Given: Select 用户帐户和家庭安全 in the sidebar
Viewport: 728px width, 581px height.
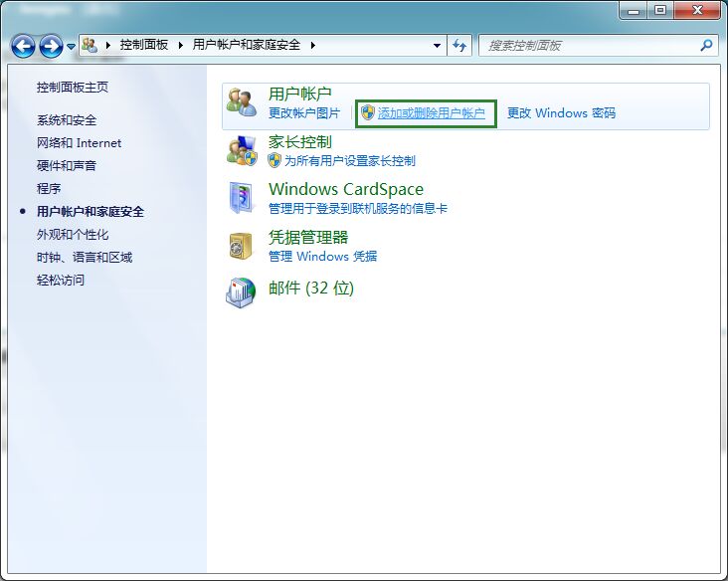Looking at the screenshot, I should pyautogui.click(x=91, y=212).
